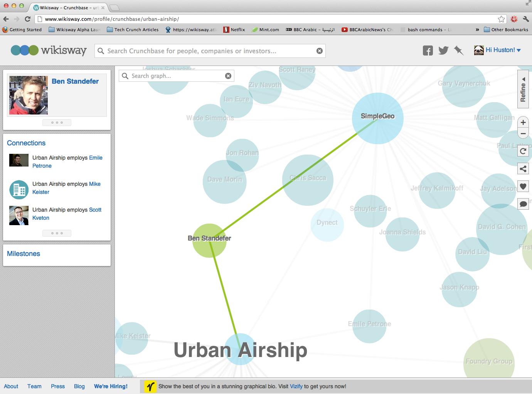Select the Dynect node

click(x=327, y=225)
